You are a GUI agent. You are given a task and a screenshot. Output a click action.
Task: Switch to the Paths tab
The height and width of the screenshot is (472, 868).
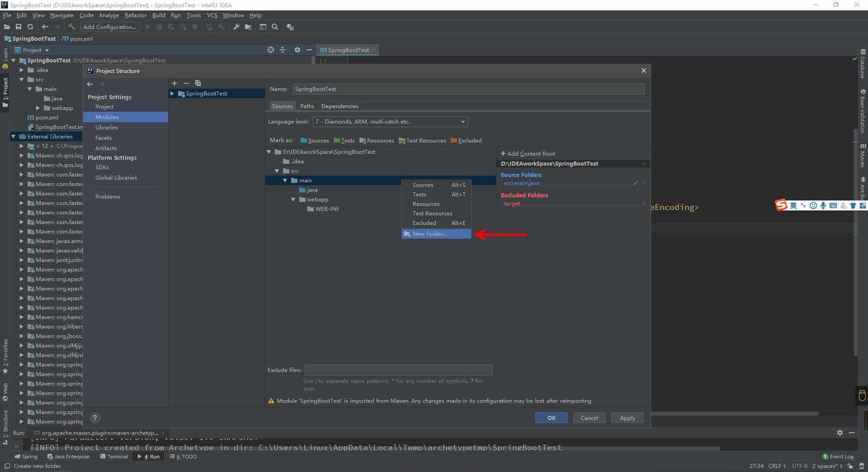coord(307,106)
